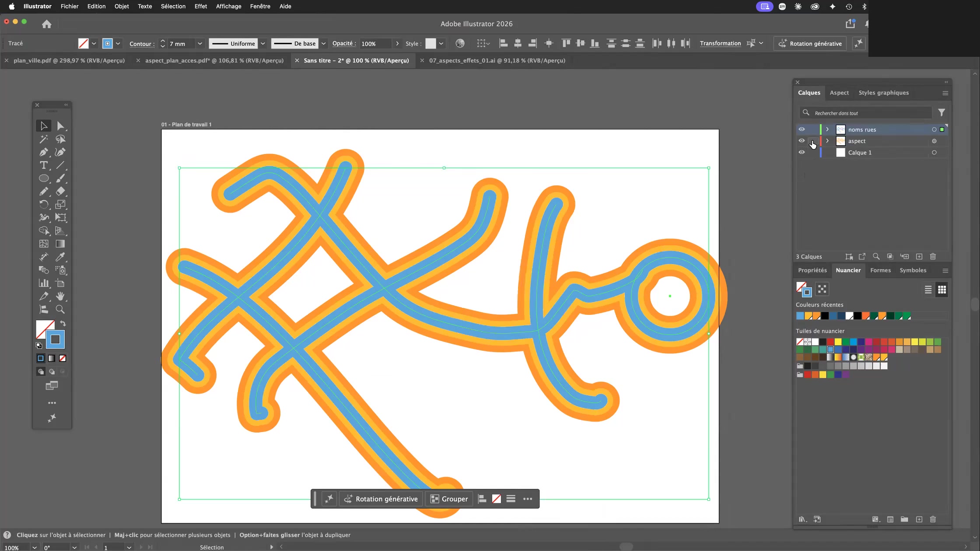Select the Paintbrush tool
980x551 pixels.
[60, 178]
